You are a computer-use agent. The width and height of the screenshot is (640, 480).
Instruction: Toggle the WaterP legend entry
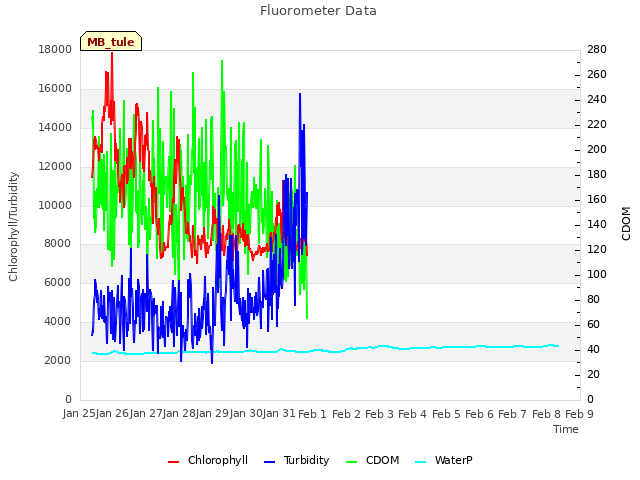pos(444,460)
